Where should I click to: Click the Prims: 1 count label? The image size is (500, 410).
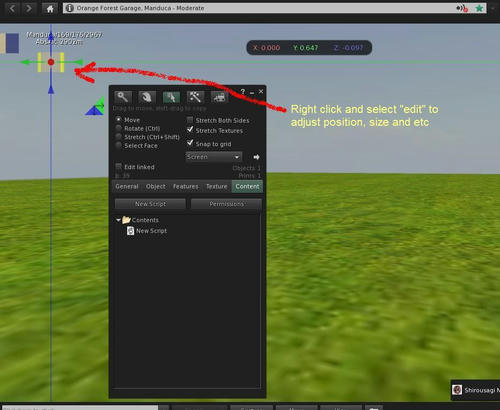click(249, 175)
